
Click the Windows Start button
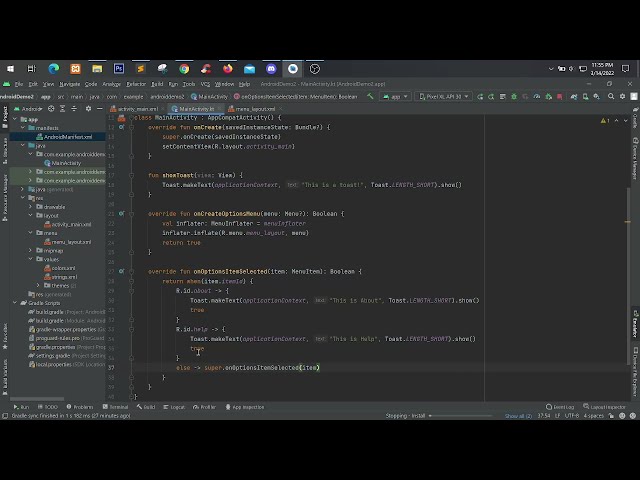pos(10,69)
